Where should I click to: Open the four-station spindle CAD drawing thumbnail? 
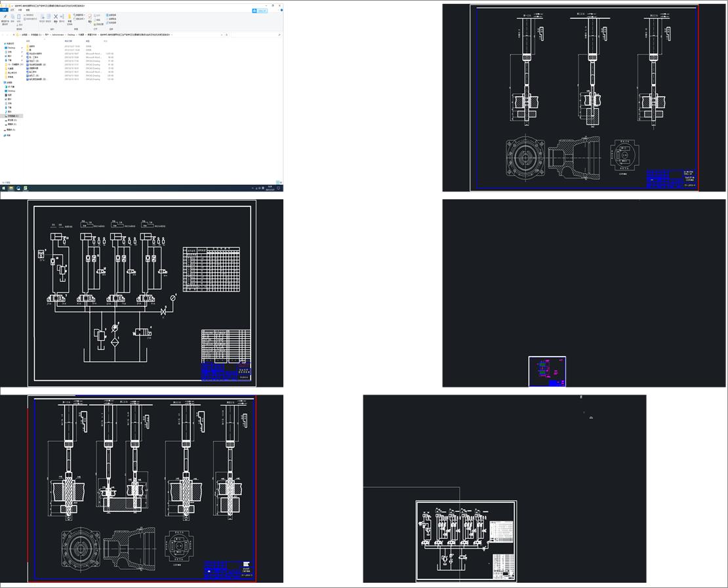coord(142,489)
